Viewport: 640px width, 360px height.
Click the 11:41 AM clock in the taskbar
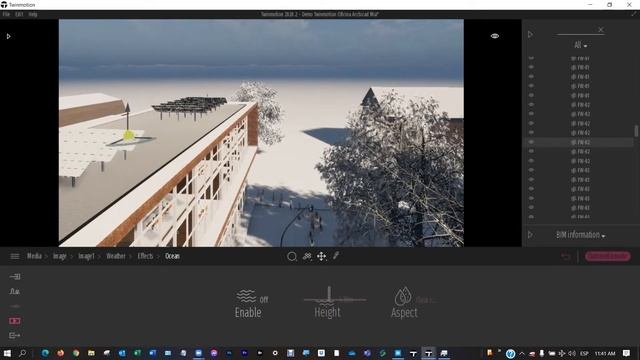(605, 353)
